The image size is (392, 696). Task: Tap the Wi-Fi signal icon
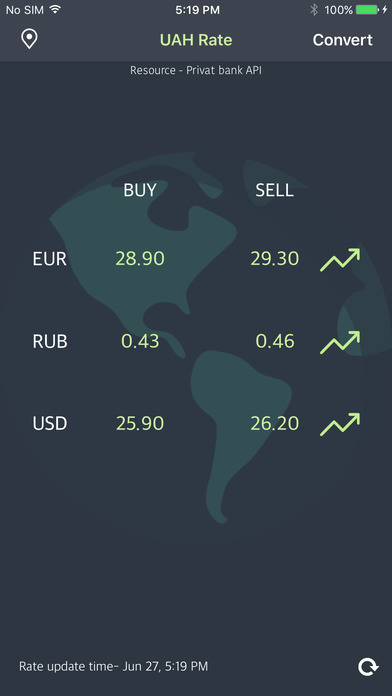pos(55,9)
